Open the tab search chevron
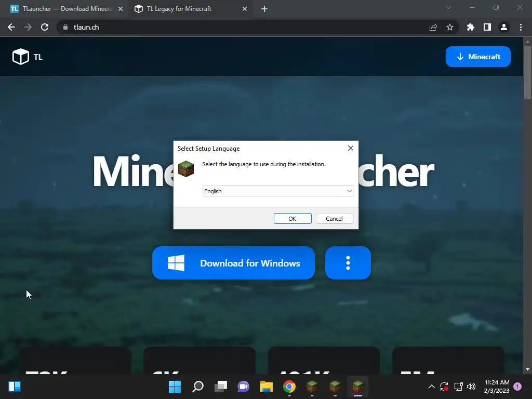Image resolution: width=532 pixels, height=399 pixels. [x=448, y=7]
